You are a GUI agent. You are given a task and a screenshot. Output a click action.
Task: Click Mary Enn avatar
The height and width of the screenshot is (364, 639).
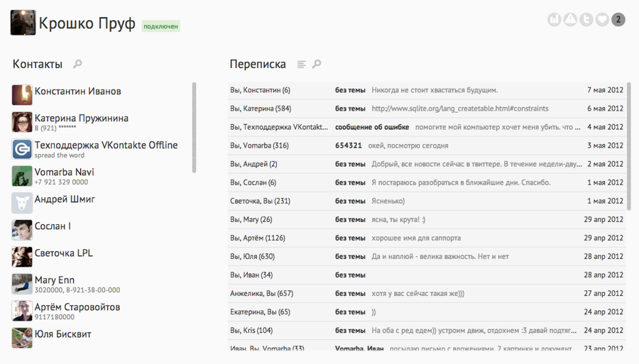pos(22,284)
